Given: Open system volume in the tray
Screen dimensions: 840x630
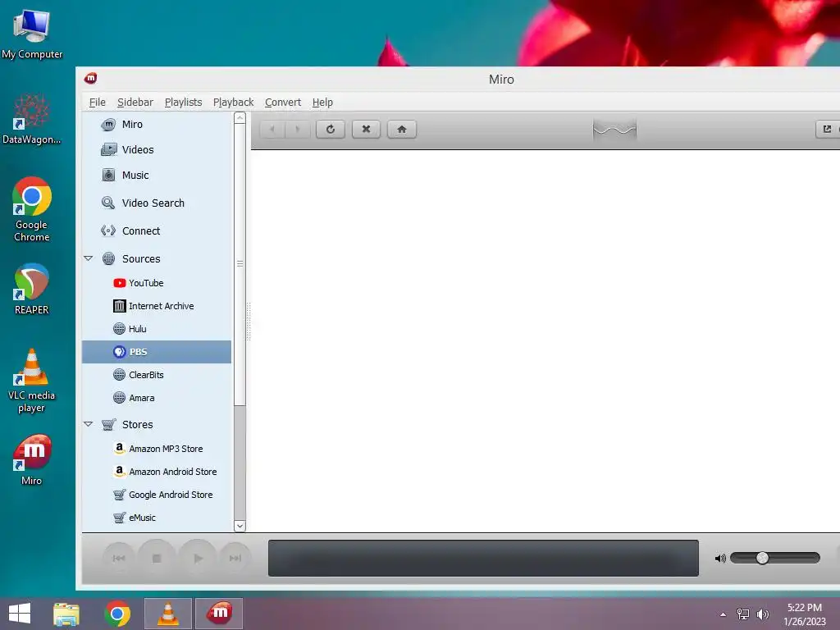Looking at the screenshot, I should 763,614.
